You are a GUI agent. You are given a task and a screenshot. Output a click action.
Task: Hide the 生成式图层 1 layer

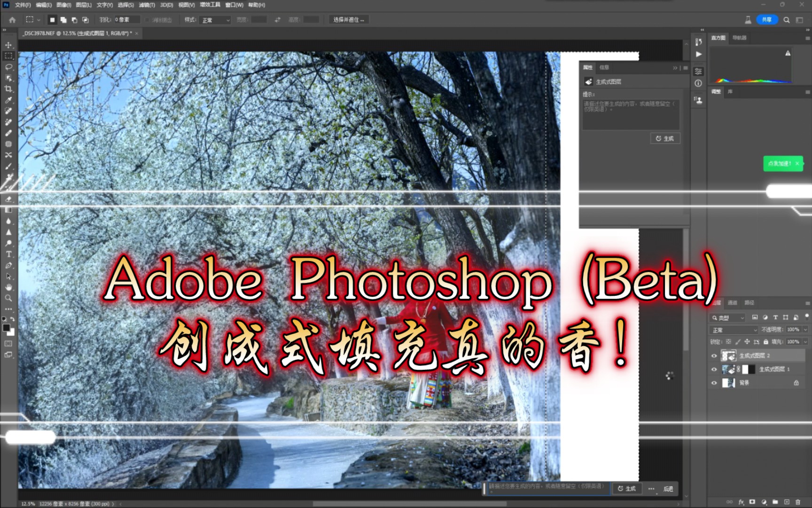[714, 369]
